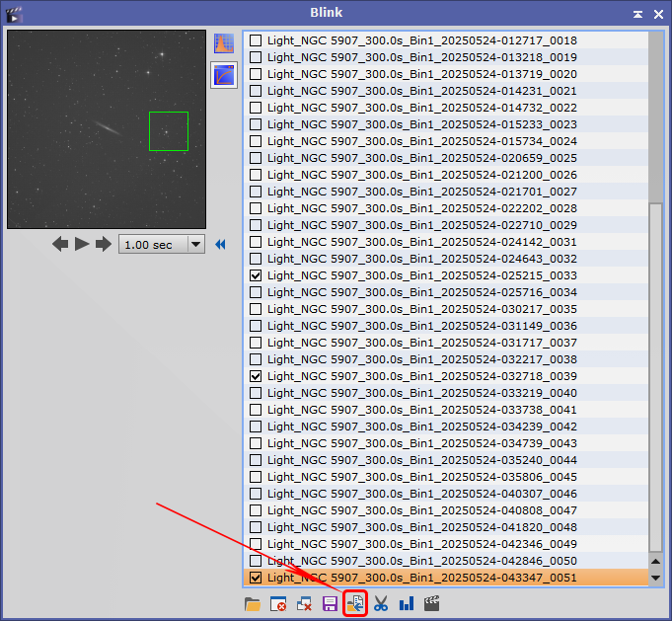The image size is (672, 621).
Task: Select row Light_NGC 5907_300.0s_Bin1_20250524-035240_0044
Action: [446, 460]
